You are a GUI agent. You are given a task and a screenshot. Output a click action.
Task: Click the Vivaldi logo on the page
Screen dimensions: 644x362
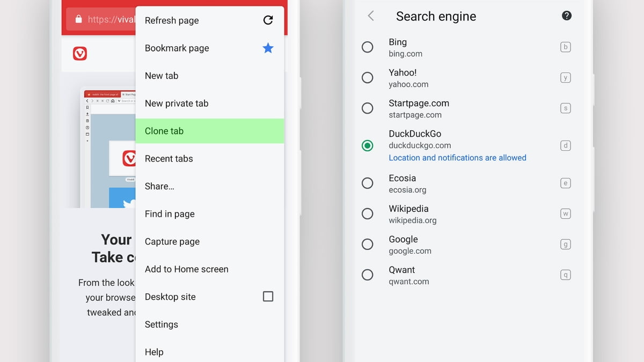pyautogui.click(x=79, y=54)
